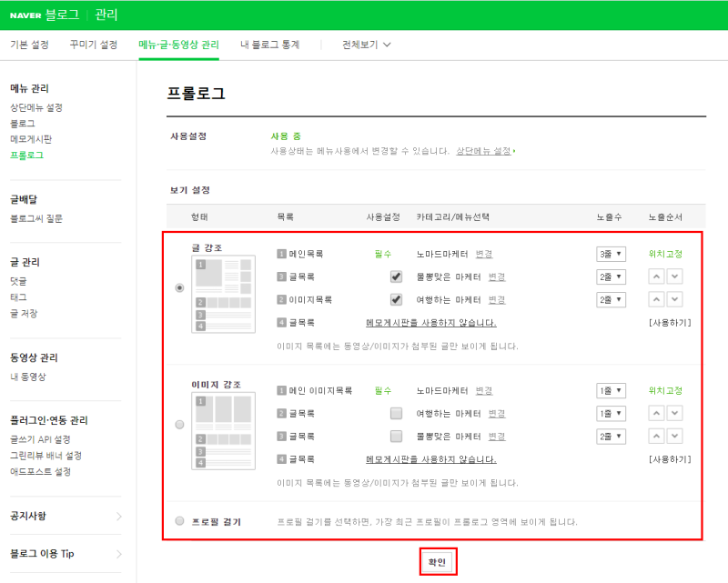The width and height of the screenshot is (728, 583).
Task: Click the NAVER logo in the header
Action: 25,15
